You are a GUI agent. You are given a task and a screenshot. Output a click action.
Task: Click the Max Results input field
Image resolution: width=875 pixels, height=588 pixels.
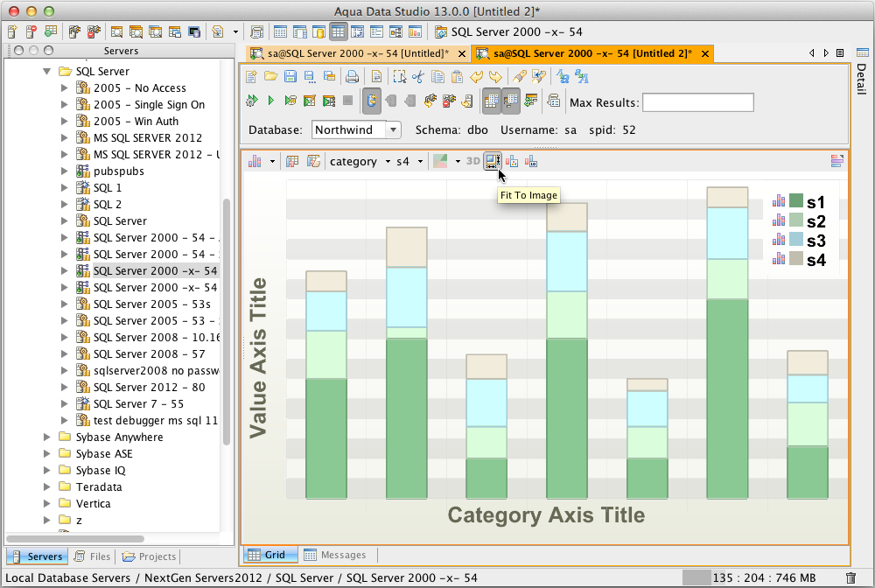[698, 102]
